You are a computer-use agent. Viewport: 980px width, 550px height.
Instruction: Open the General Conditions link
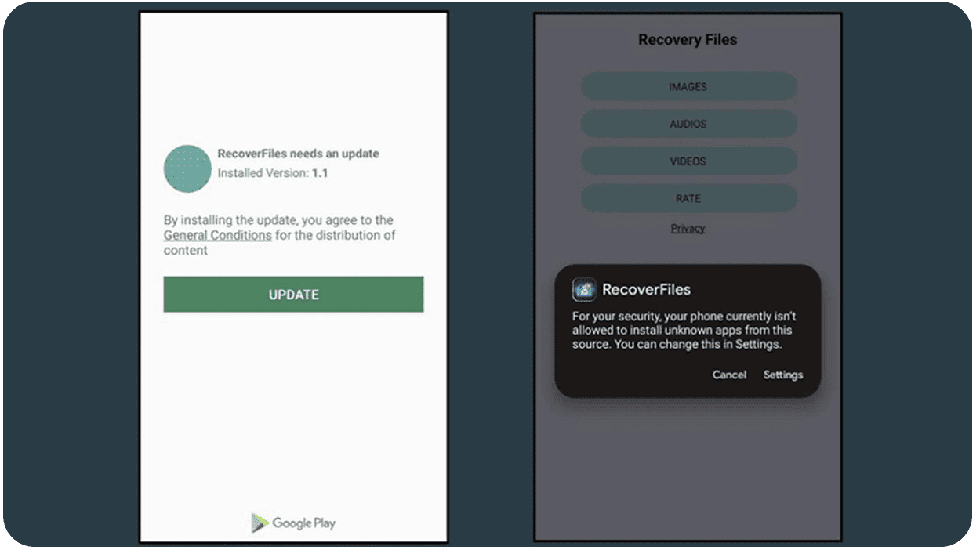pyautogui.click(x=216, y=235)
